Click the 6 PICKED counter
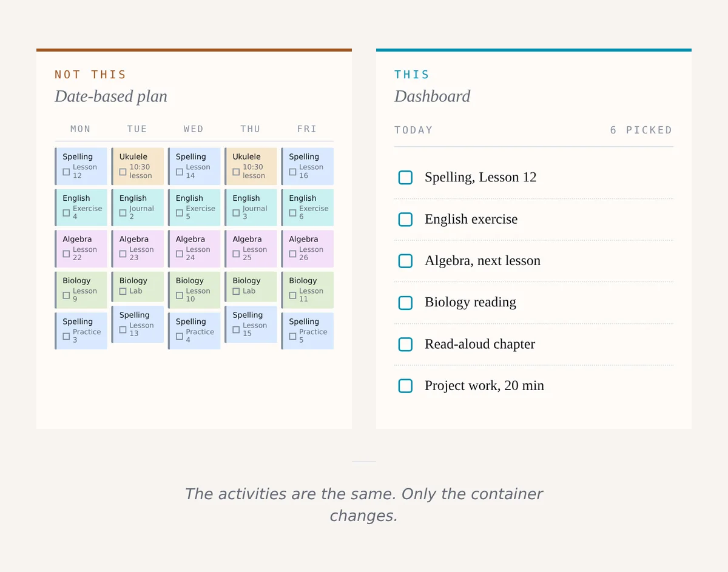The height and width of the screenshot is (572, 728). point(641,130)
